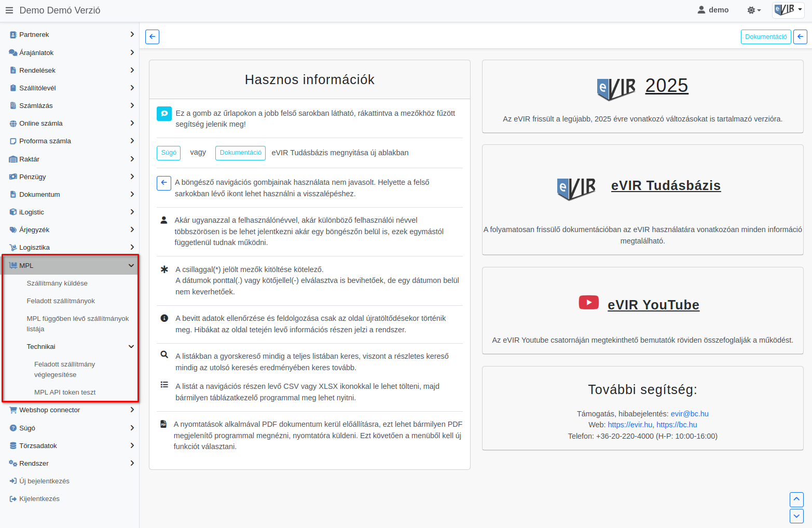The image size is (812, 528).
Task: Click the Dokumentáció button beside vagy
Action: click(240, 153)
